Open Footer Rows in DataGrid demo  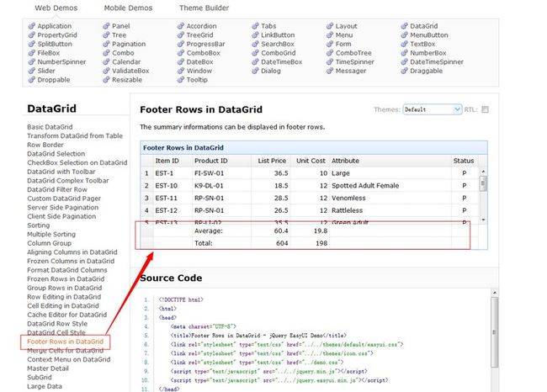point(66,342)
